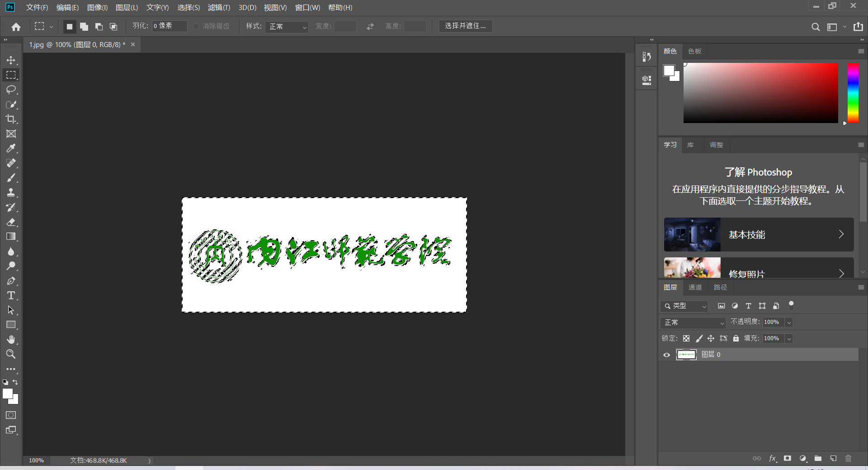Open the Color panel menu
The width and height of the screenshot is (868, 470).
pyautogui.click(x=861, y=51)
